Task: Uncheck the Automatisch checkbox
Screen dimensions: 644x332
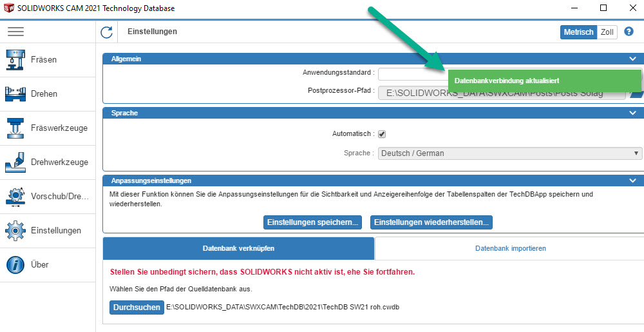Action: (381, 134)
